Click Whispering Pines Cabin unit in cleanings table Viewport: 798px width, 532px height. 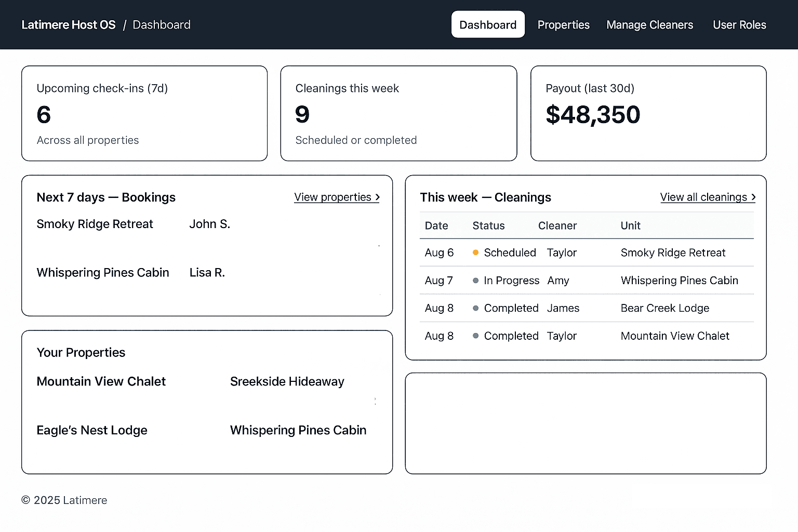pyautogui.click(x=679, y=281)
